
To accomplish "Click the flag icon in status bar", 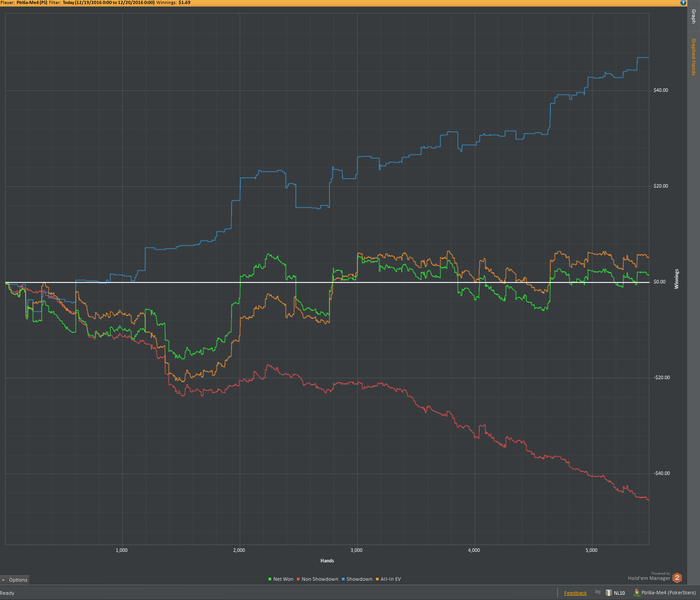I will [x=598, y=592].
